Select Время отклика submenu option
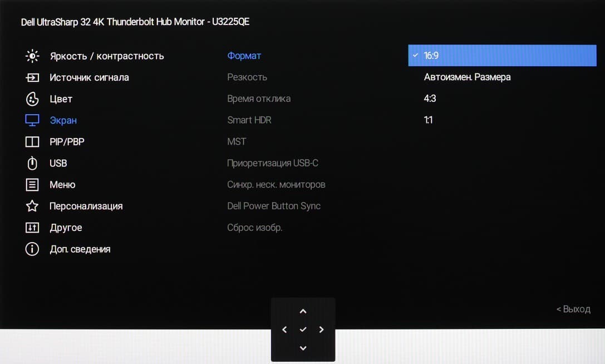The height and width of the screenshot is (364, 605). coord(259,99)
